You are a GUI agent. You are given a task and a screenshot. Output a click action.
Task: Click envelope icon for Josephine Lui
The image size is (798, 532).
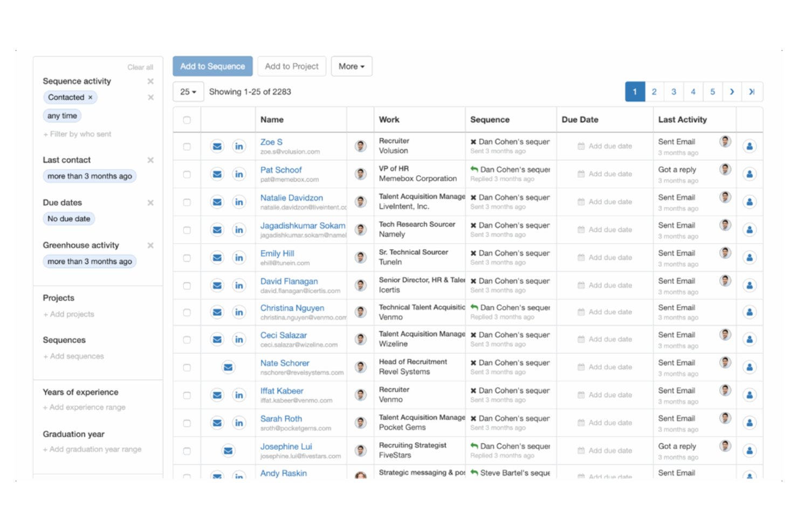click(228, 451)
